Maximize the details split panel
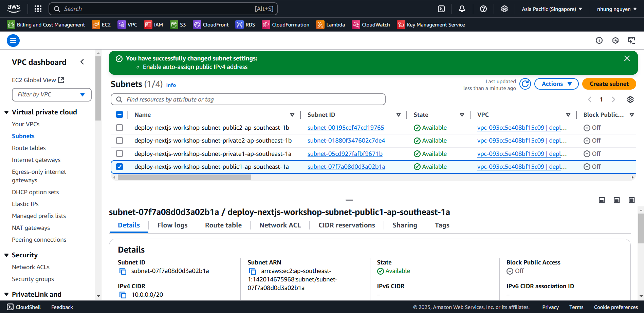The image size is (644, 313). click(631, 200)
